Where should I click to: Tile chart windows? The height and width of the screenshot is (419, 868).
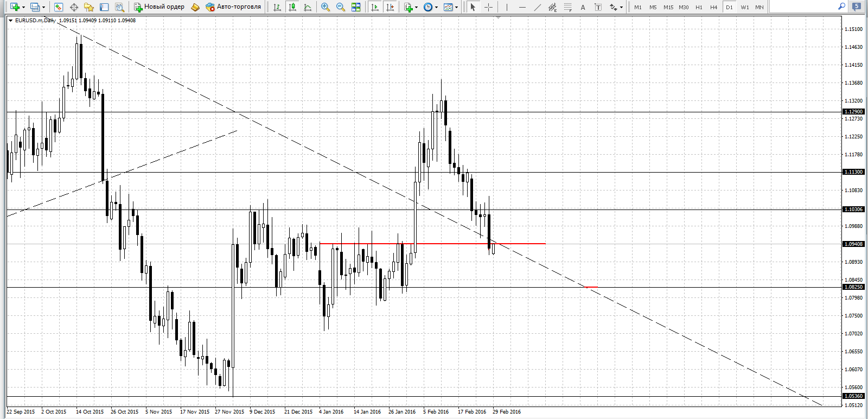tap(356, 7)
